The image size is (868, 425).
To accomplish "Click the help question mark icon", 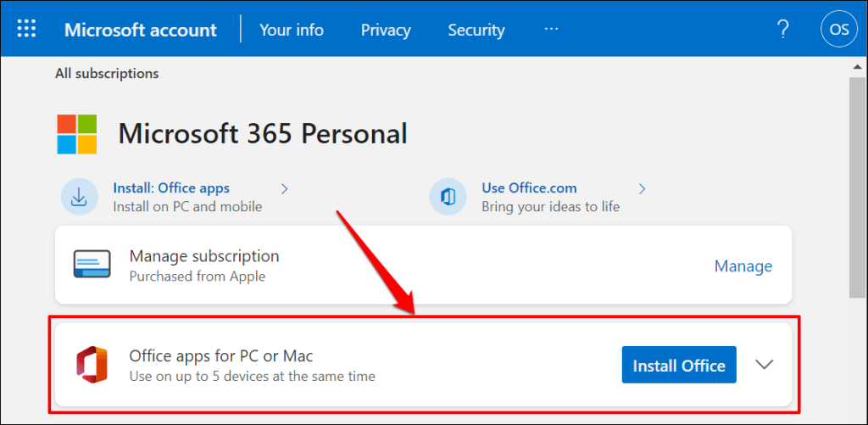I will pos(783,30).
